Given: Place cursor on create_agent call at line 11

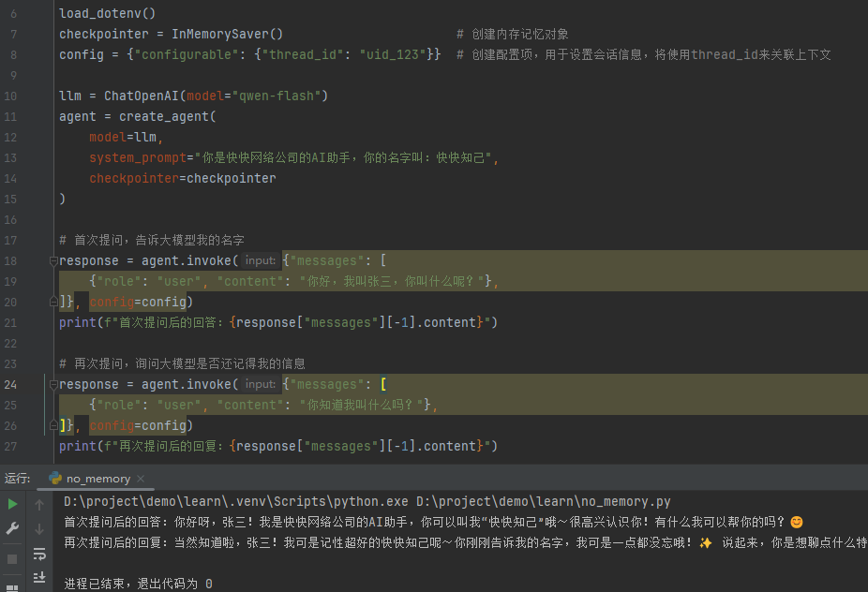Looking at the screenshot, I should (x=167, y=117).
